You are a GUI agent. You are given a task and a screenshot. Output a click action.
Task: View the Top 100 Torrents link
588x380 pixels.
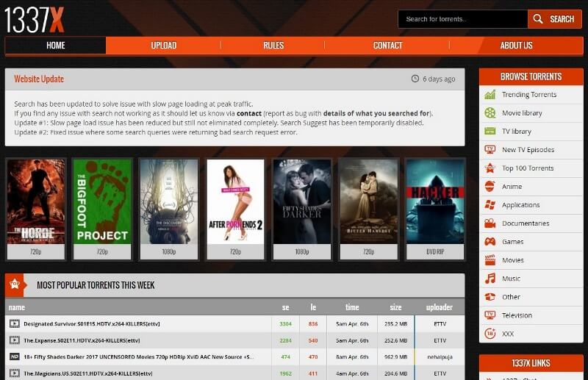[528, 168]
